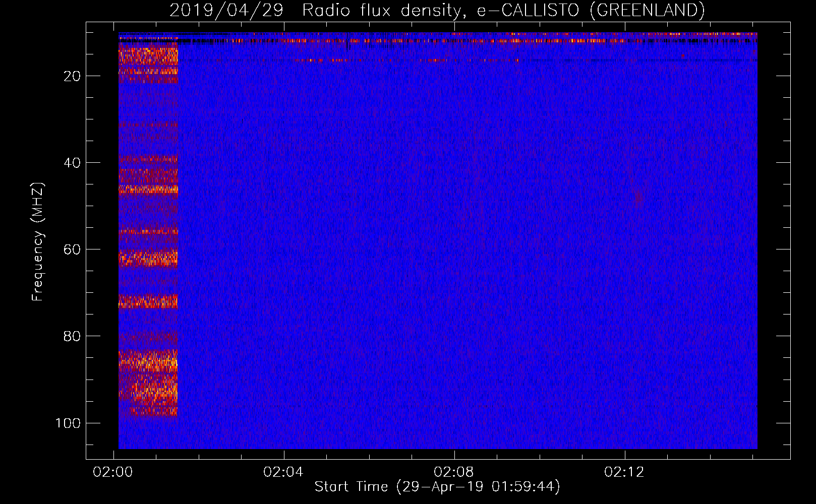
Task: Click the Frequency (MHZ) axis label
Action: click(38, 241)
